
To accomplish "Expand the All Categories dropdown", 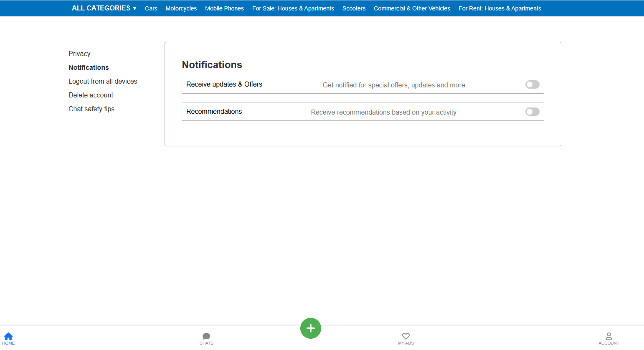I will [x=104, y=8].
